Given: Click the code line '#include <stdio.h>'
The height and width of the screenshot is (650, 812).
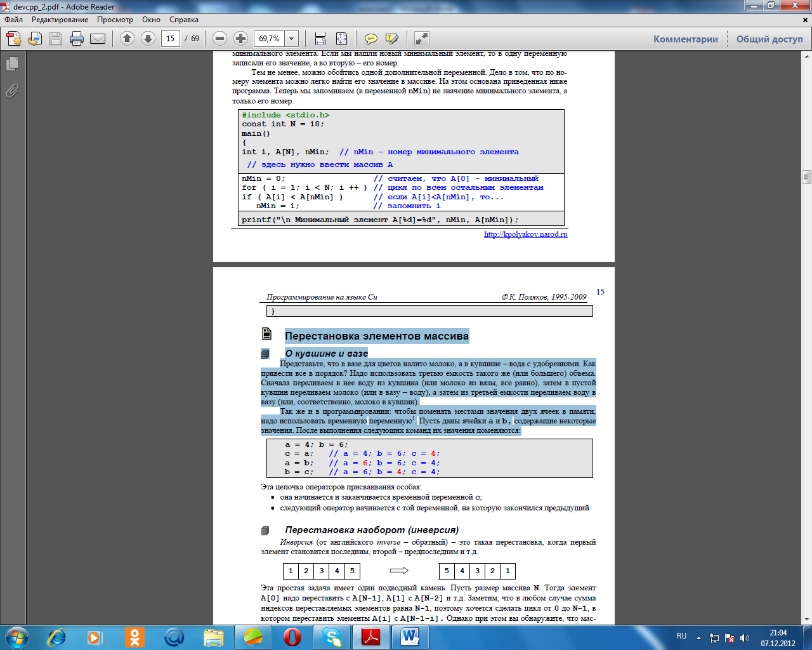Looking at the screenshot, I should pyautogui.click(x=285, y=115).
